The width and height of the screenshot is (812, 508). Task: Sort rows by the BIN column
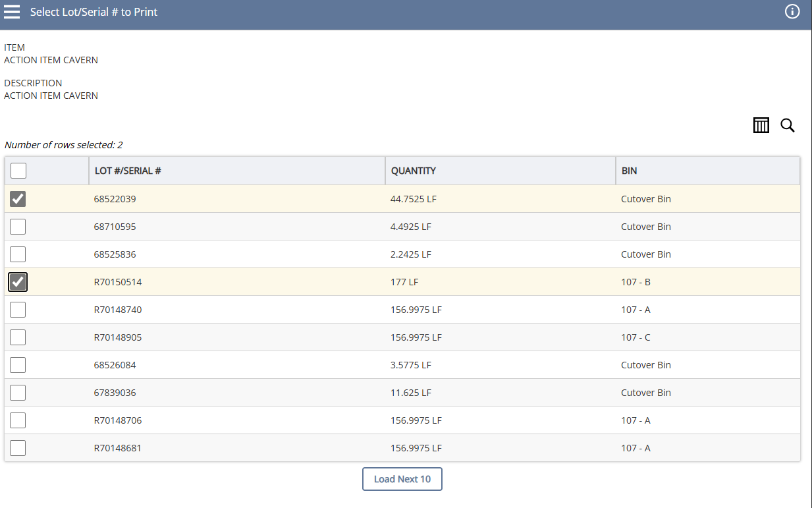pyautogui.click(x=628, y=170)
